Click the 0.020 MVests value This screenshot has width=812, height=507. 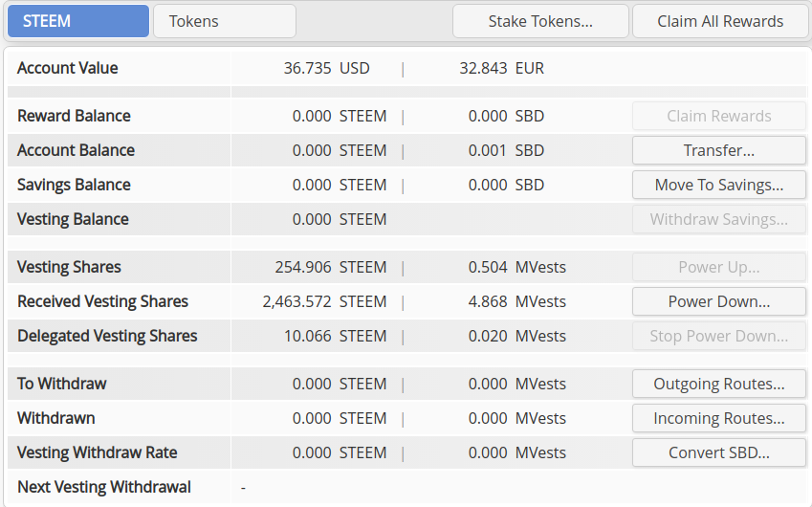516,336
